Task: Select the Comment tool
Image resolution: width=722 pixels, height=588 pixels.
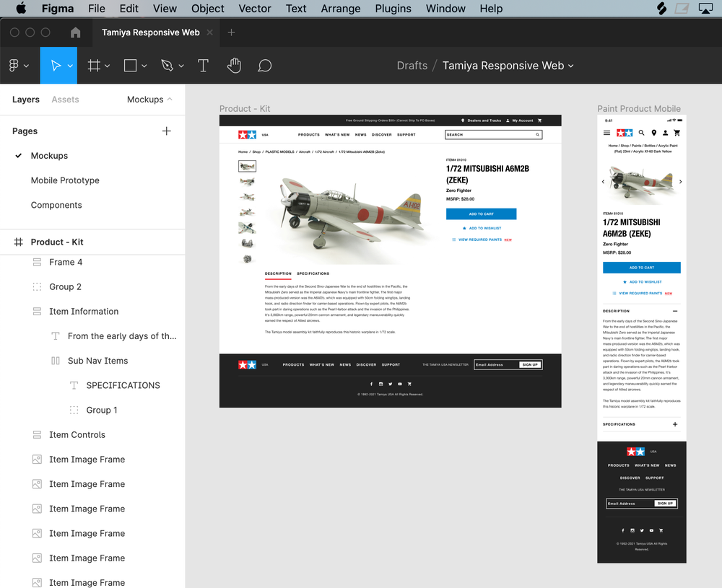Action: pos(265,66)
